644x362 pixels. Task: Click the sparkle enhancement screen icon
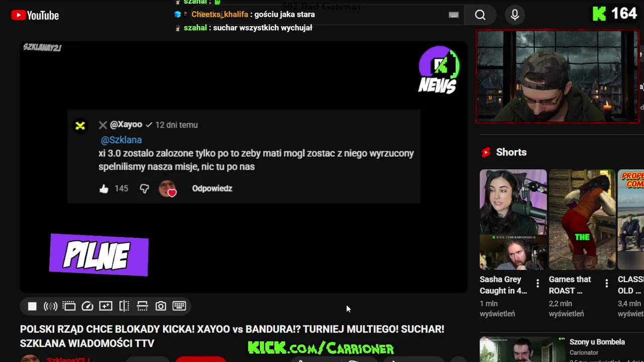tap(106, 306)
